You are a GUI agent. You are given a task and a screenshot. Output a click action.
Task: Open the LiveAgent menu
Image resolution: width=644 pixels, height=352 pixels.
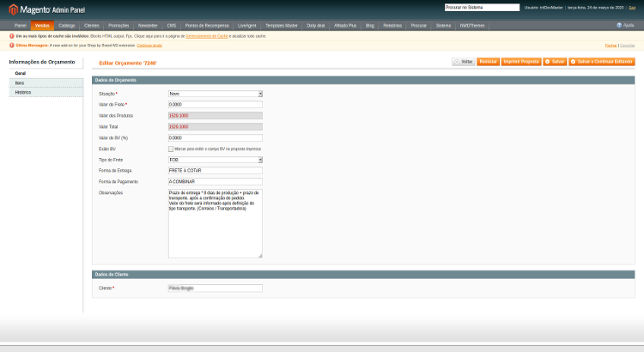[246, 26]
